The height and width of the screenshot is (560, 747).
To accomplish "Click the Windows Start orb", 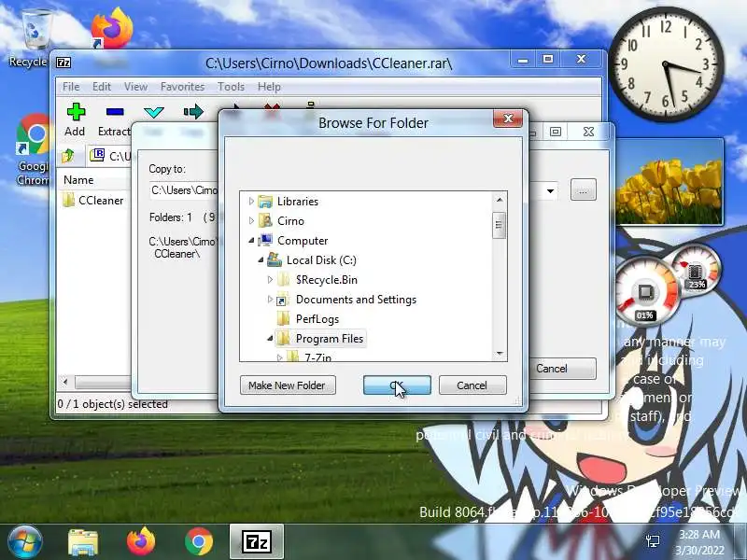I will [24, 541].
